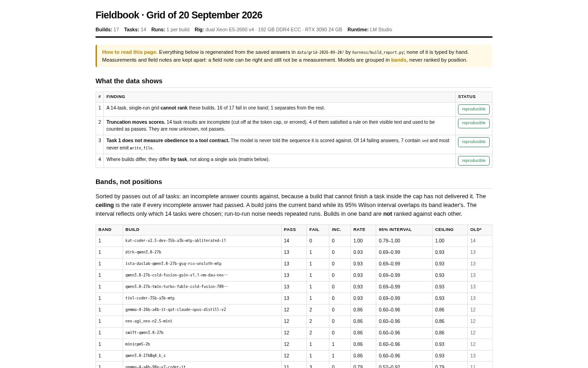
Task: Click the 'Bands, not positions' heading
Action: 129,182
